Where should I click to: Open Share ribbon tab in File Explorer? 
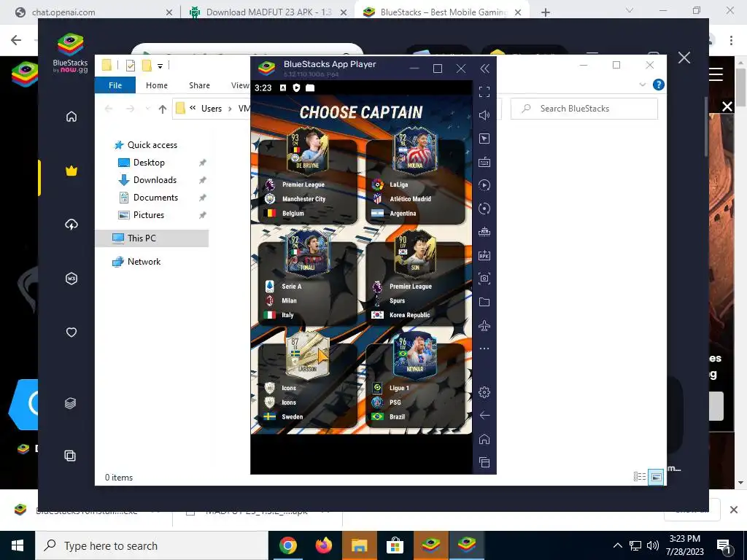[199, 85]
